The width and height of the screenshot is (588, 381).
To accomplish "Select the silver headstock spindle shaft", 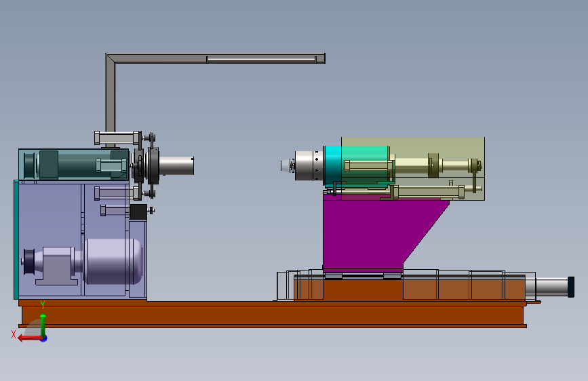I will (x=176, y=165).
